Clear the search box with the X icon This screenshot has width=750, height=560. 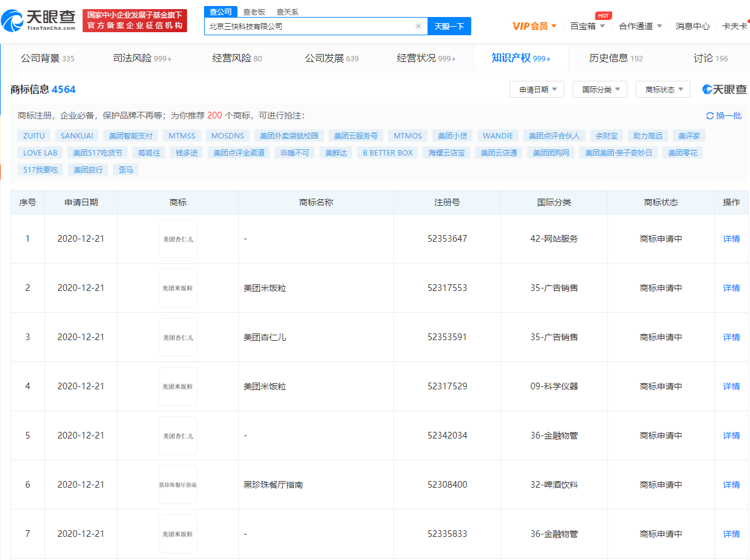coord(418,26)
